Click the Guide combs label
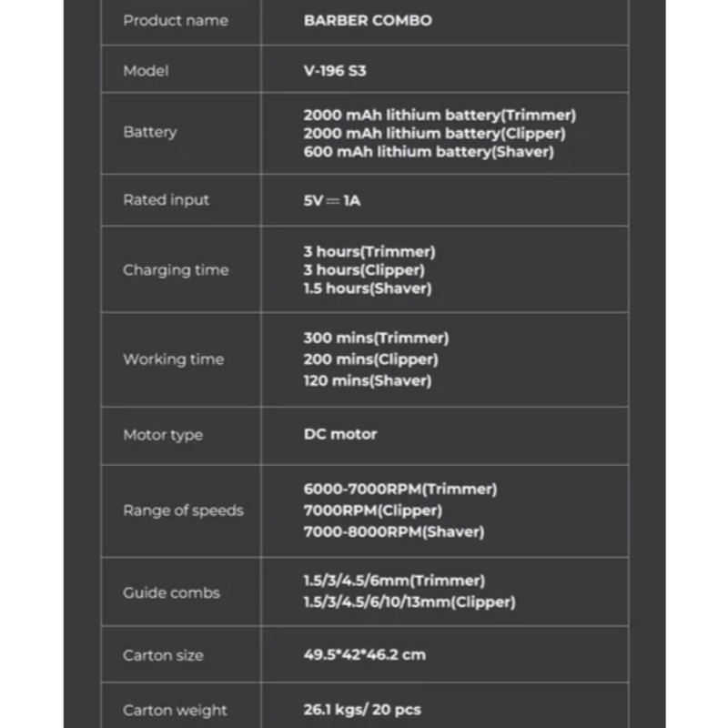 171,593
